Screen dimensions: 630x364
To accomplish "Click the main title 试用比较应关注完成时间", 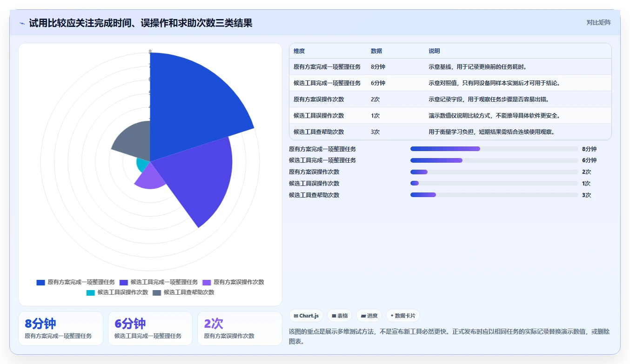I will click(x=141, y=23).
